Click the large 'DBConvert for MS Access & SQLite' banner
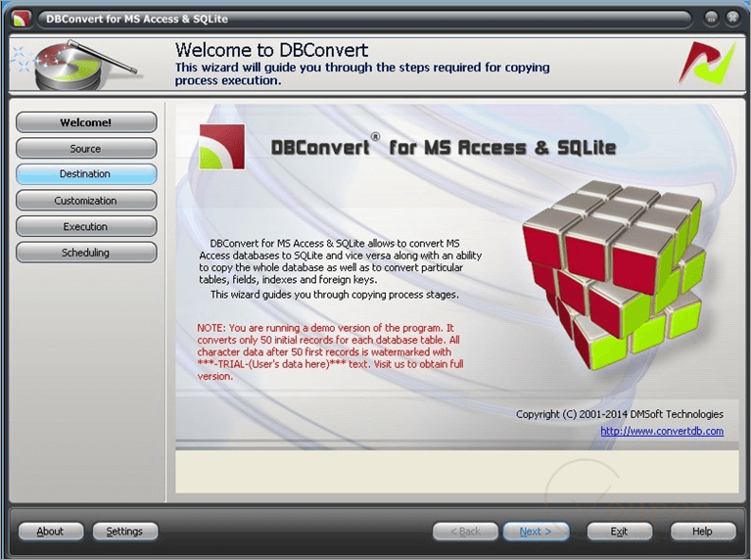This screenshot has width=751, height=560. [x=444, y=147]
